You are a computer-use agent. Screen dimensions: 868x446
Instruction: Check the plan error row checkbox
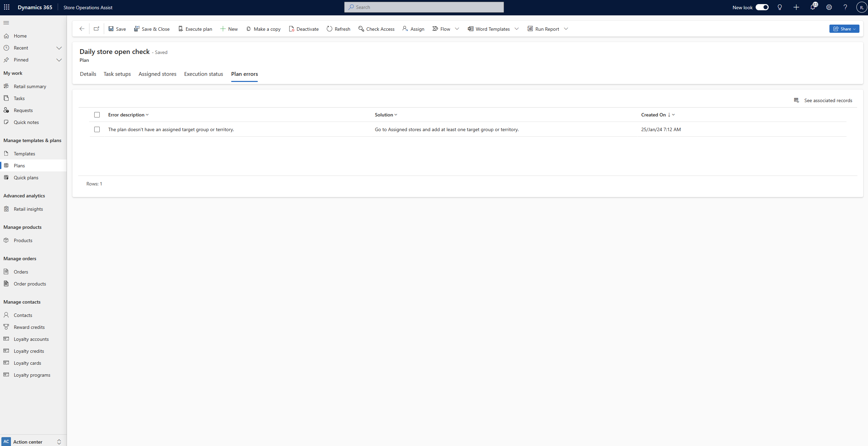coord(97,129)
